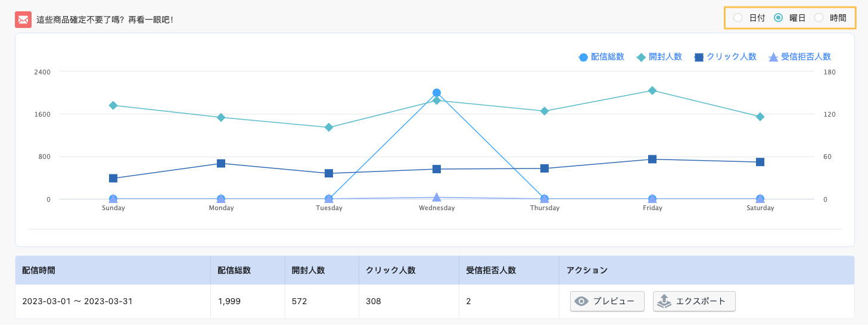
Task: Click the 受信拒否人数 table column header
Action: tap(509, 270)
